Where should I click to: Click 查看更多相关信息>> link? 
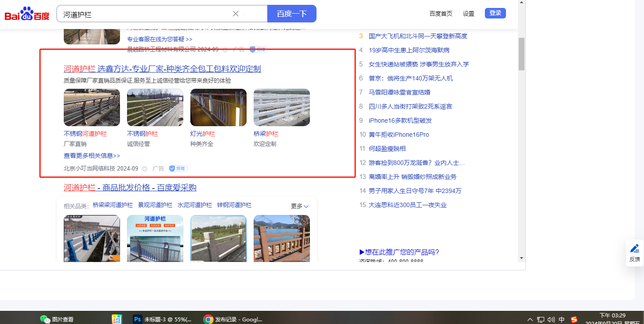click(92, 156)
